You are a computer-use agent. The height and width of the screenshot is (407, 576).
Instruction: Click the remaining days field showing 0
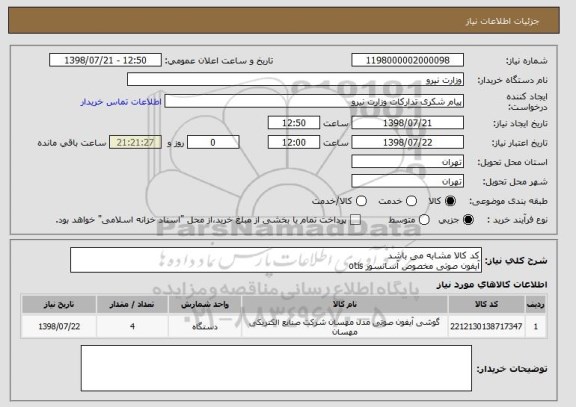[x=213, y=142]
